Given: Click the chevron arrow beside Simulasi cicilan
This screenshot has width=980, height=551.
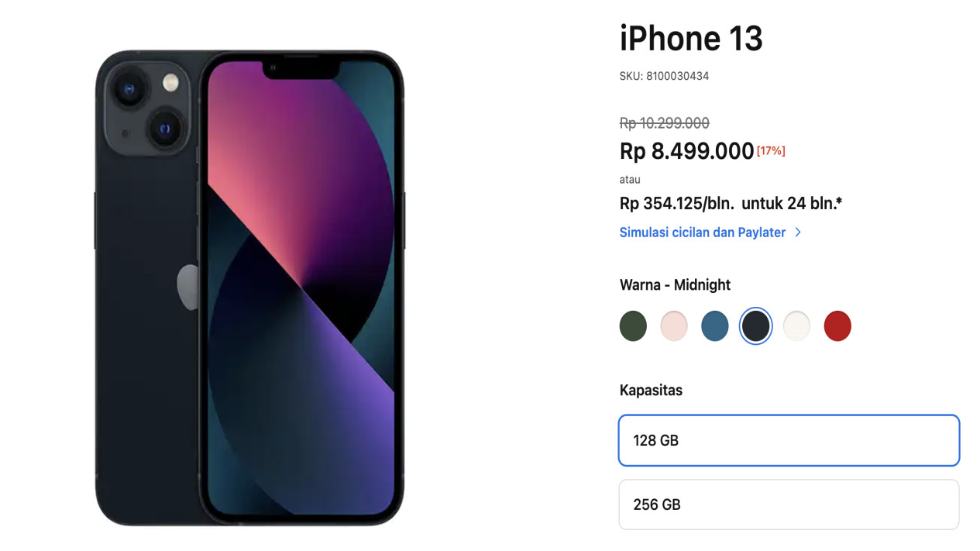Looking at the screenshot, I should [798, 232].
